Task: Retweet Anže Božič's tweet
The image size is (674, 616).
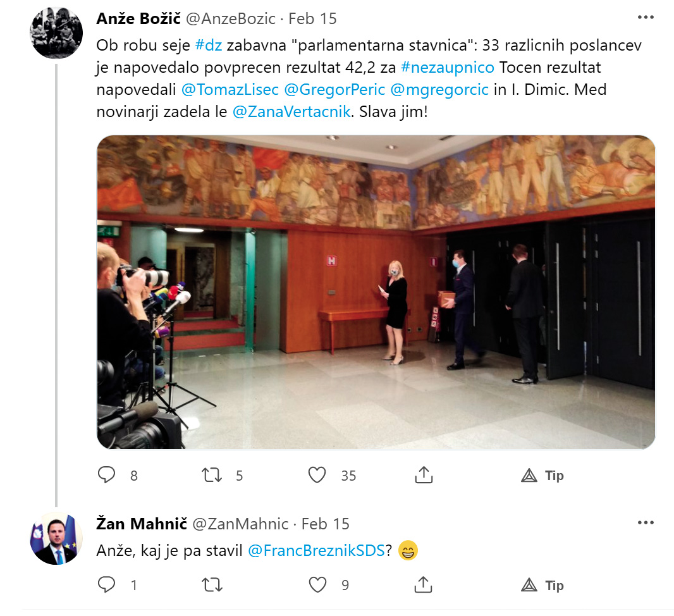Action: pos(212,475)
